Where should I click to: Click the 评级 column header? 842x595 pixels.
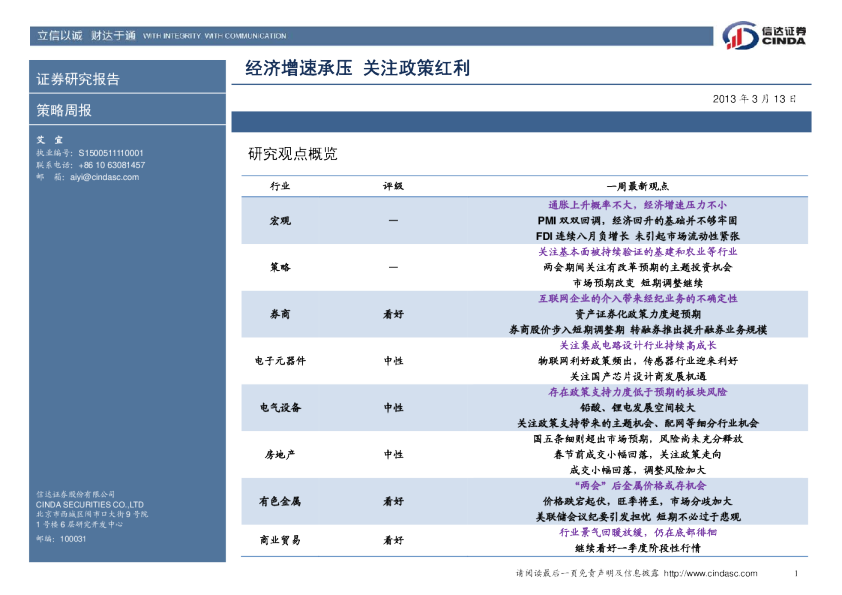coord(393,187)
